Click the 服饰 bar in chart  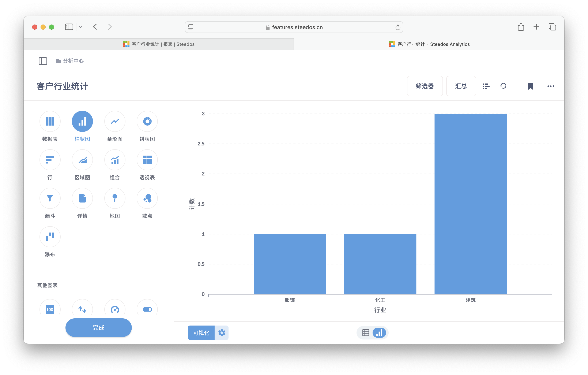point(290,264)
